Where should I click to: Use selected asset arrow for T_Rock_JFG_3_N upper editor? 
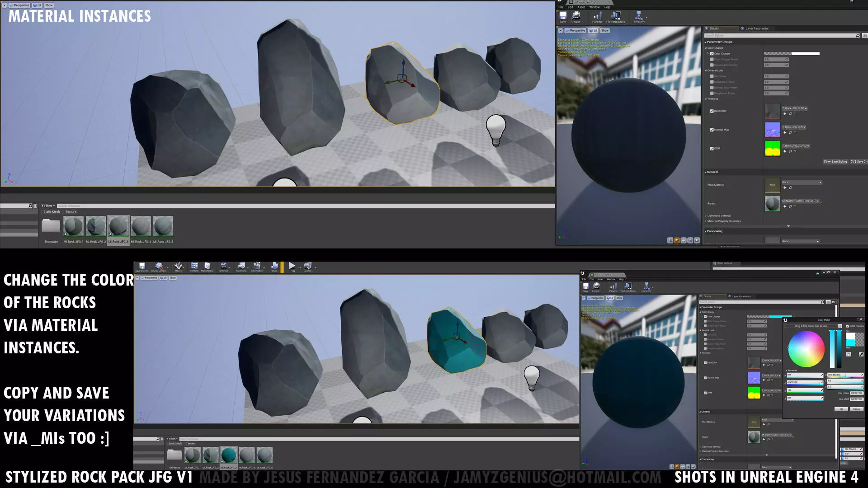pyautogui.click(x=785, y=132)
